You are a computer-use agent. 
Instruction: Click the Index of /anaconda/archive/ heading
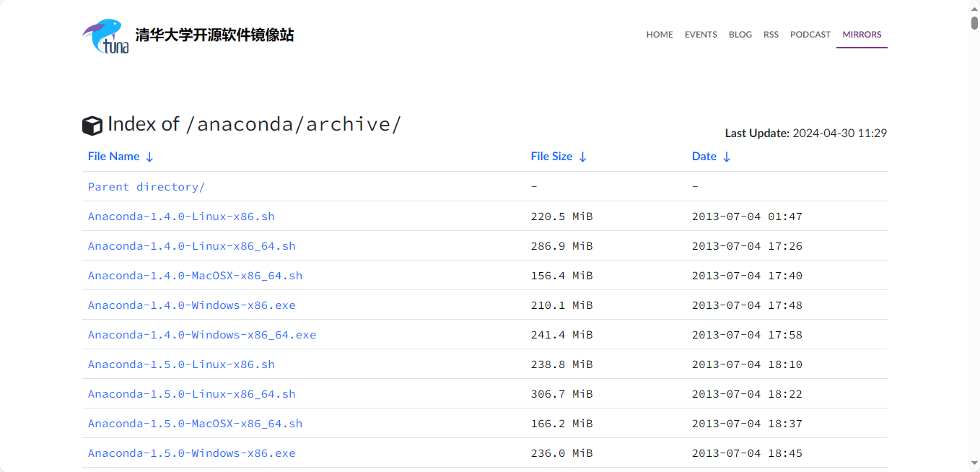coord(254,124)
